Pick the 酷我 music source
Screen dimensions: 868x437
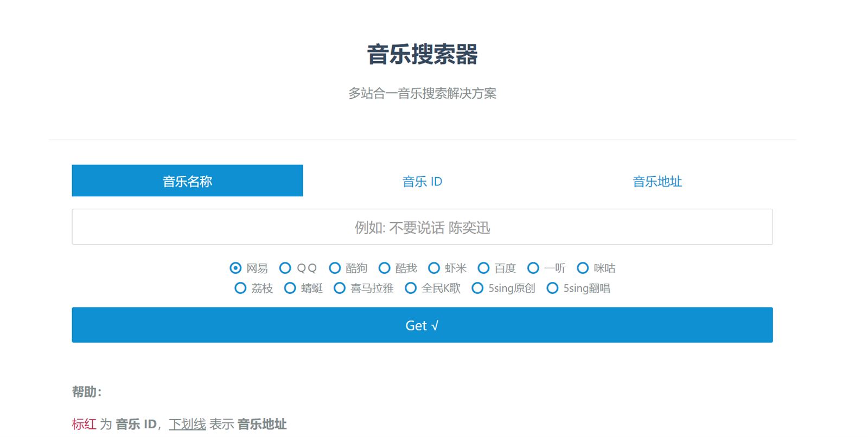click(385, 268)
